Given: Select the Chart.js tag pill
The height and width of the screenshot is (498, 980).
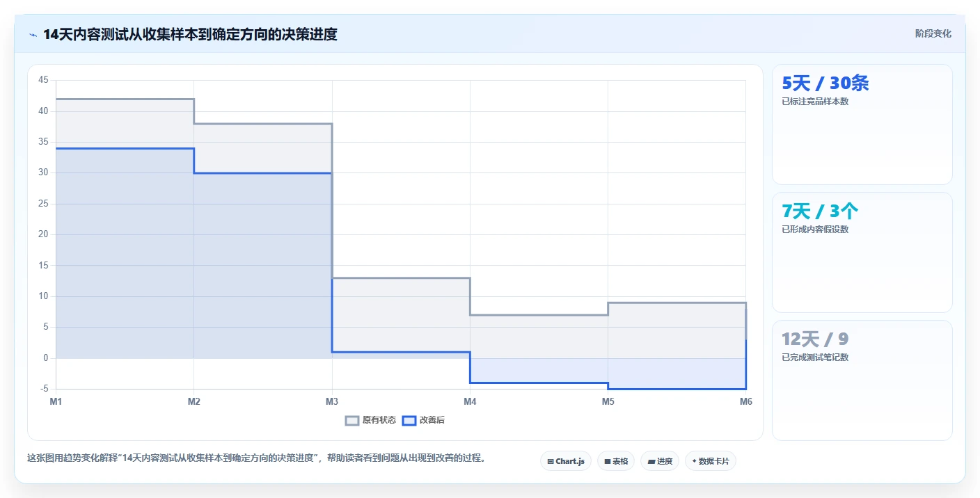Looking at the screenshot, I should point(566,461).
